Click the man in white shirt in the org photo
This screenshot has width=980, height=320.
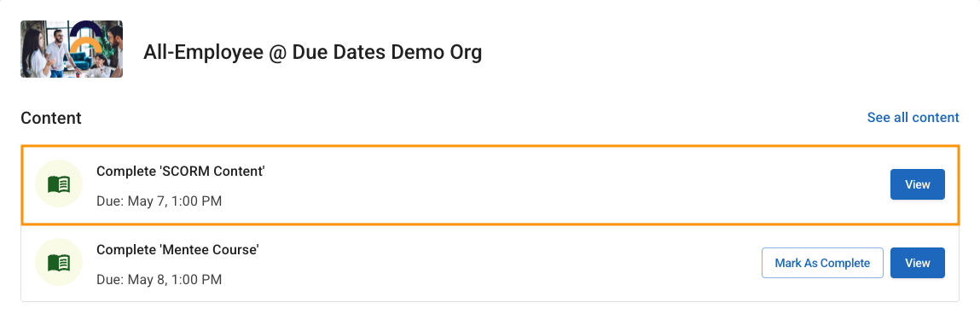click(59, 53)
